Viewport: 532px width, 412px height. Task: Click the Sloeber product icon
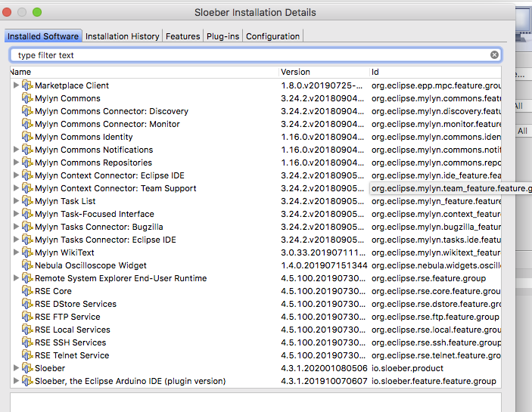pyautogui.click(x=27, y=368)
